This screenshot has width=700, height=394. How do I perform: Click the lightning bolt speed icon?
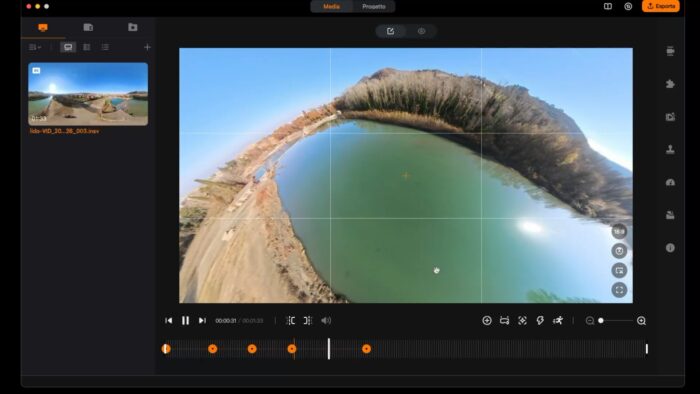click(540, 320)
